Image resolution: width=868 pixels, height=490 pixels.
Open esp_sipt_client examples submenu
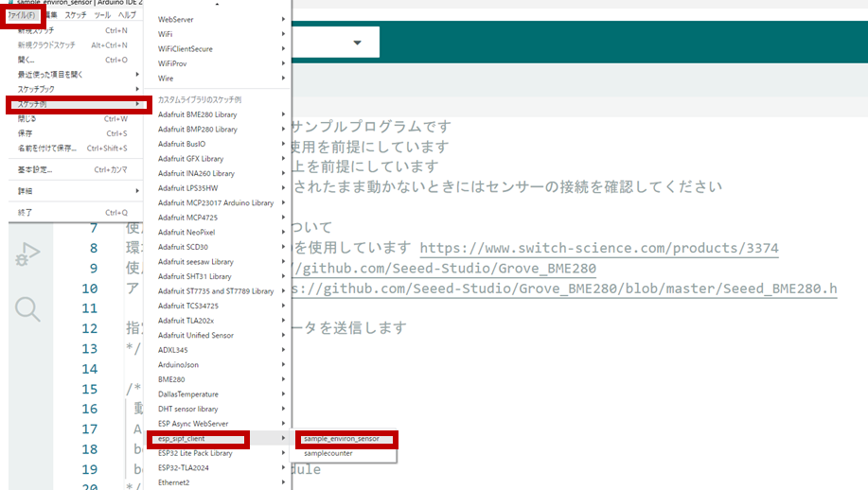tap(218, 439)
